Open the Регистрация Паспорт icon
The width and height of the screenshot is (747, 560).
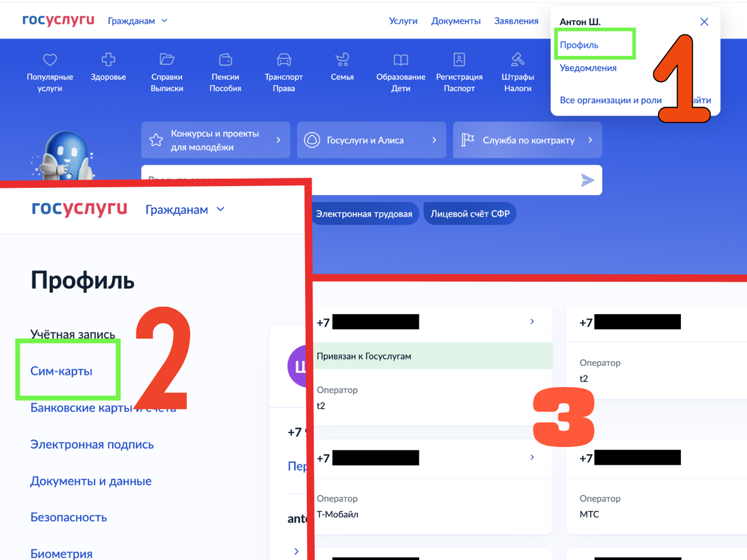pos(459,60)
